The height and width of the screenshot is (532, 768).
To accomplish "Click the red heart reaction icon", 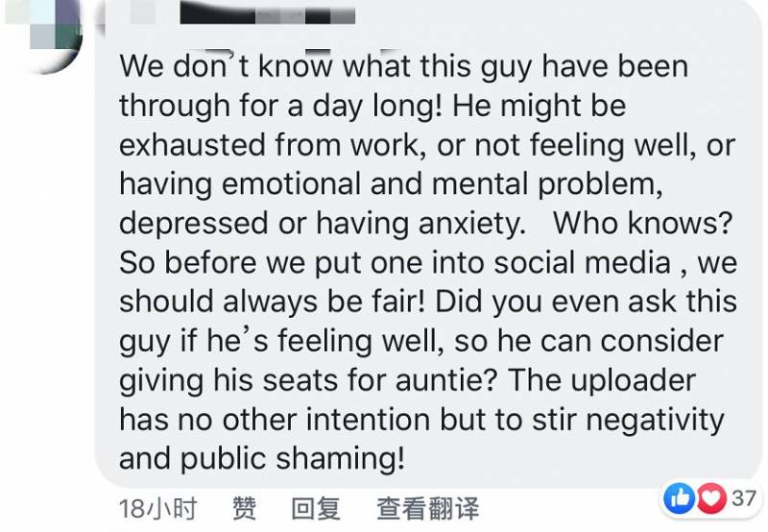I will 708,497.
